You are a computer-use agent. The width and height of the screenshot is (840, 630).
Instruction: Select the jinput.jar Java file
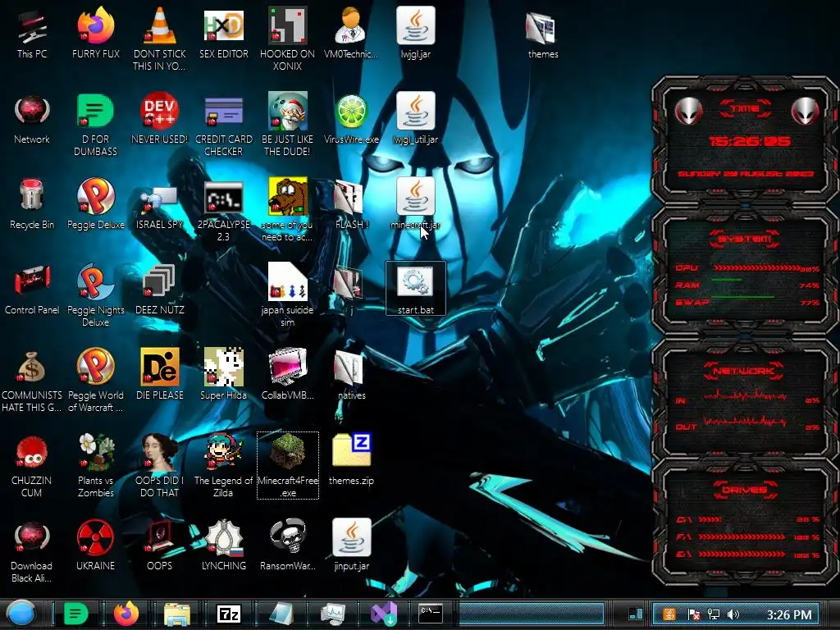tap(351, 536)
